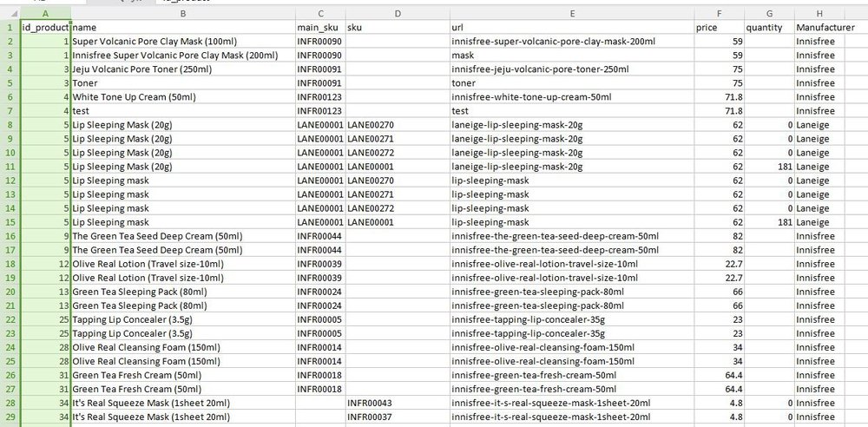This screenshot has width=868, height=427.
Task: Select url cell innisfree-white-tone-up-cream-50ml
Action: [x=572, y=97]
